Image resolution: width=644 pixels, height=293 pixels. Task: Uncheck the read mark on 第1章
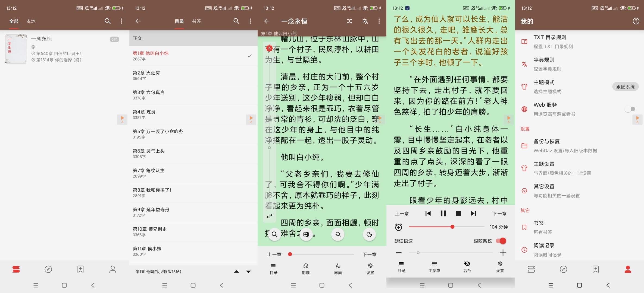click(x=249, y=56)
